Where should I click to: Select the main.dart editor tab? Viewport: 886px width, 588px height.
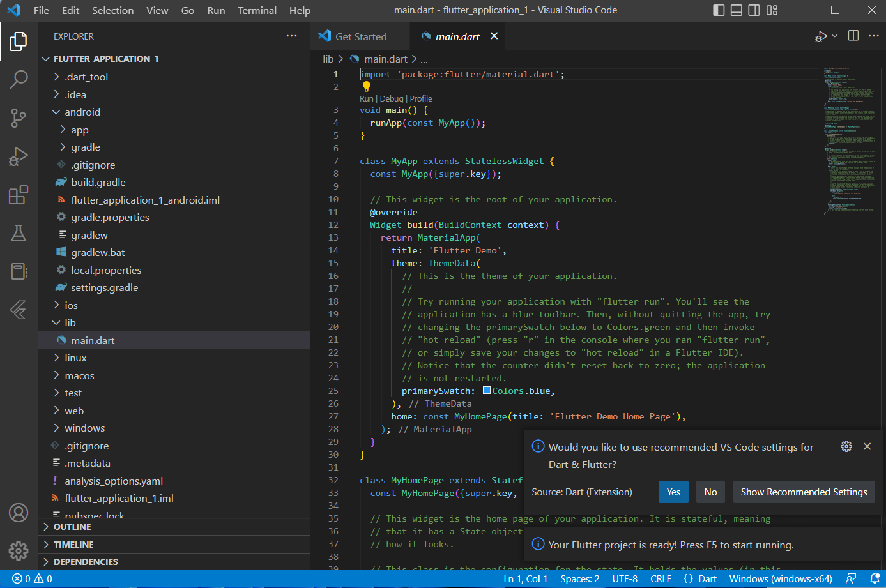coord(457,36)
